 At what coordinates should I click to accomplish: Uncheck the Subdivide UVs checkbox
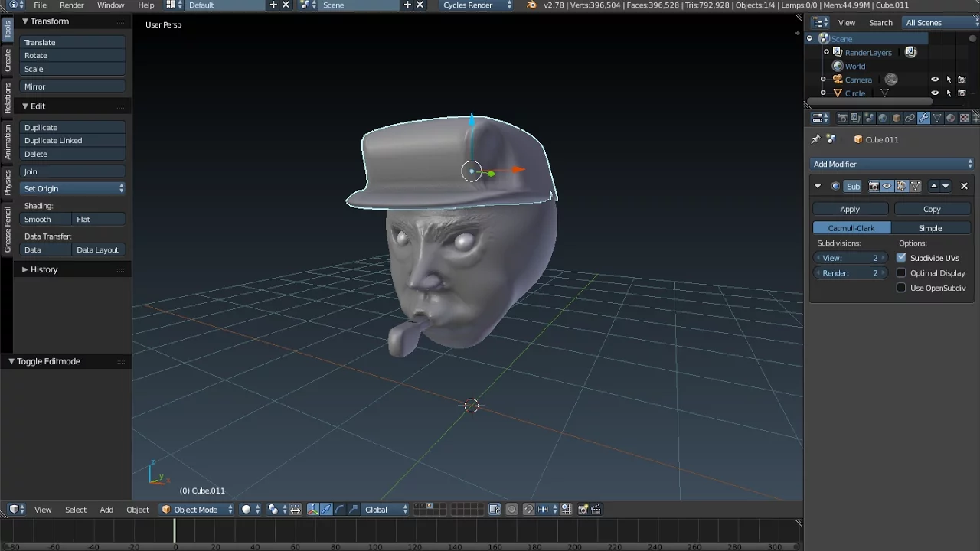(x=901, y=258)
